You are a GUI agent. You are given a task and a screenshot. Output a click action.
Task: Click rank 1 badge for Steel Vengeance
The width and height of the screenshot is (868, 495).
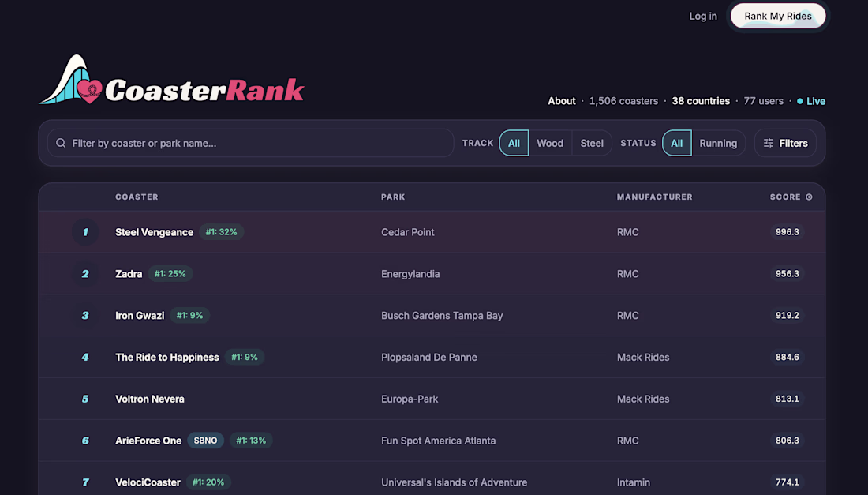pos(85,232)
